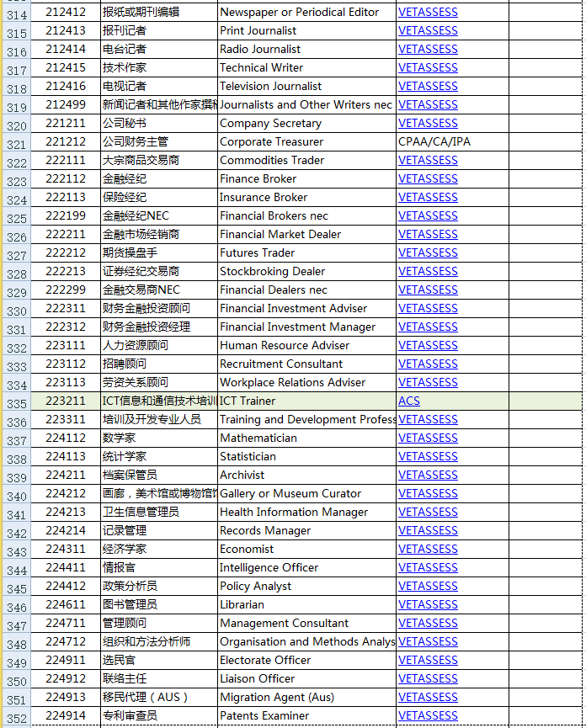Select row header 335
Viewport: 586px width, 728px height.
click(x=16, y=401)
